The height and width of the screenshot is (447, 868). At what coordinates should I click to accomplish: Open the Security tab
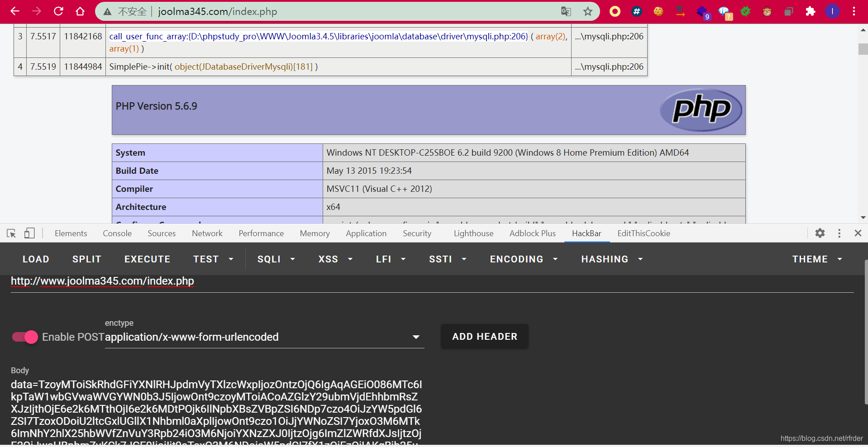click(417, 233)
